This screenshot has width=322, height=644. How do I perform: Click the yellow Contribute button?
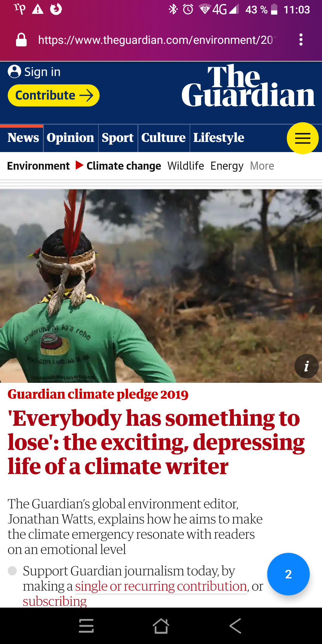pyautogui.click(x=54, y=95)
